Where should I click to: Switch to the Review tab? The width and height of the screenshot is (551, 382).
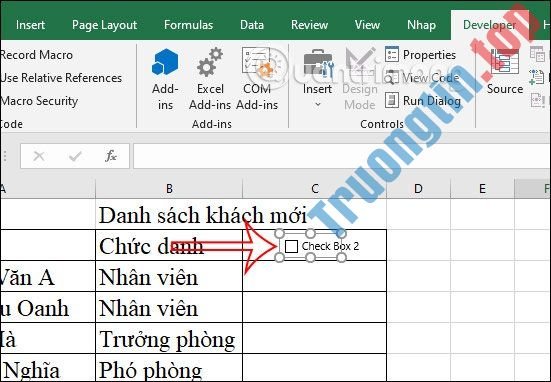tap(309, 25)
